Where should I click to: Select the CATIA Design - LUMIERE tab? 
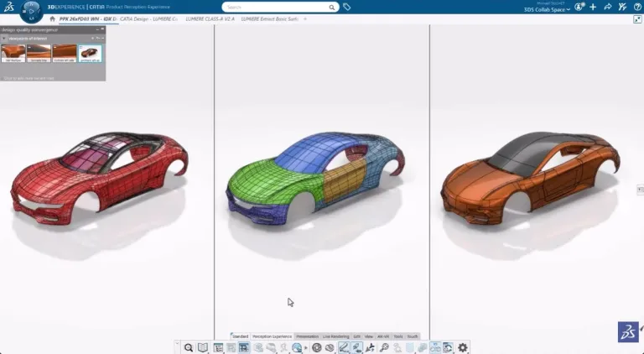tap(148, 19)
